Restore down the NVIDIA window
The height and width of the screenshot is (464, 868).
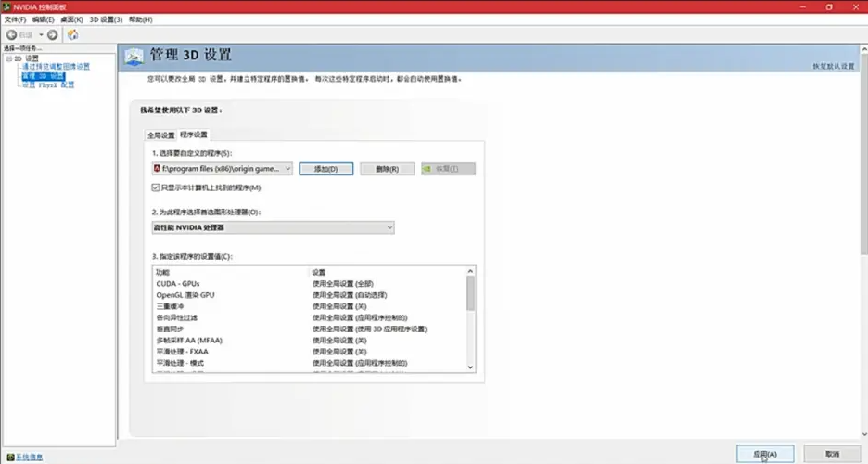[x=829, y=6]
